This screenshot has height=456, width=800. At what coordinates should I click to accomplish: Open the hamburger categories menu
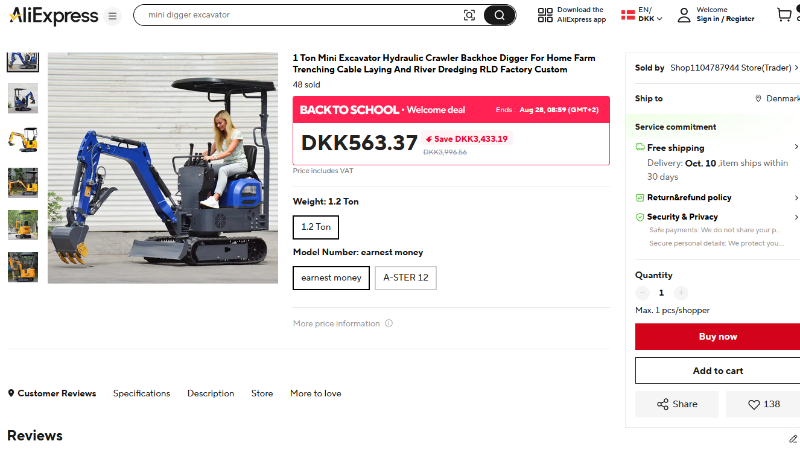(112, 16)
